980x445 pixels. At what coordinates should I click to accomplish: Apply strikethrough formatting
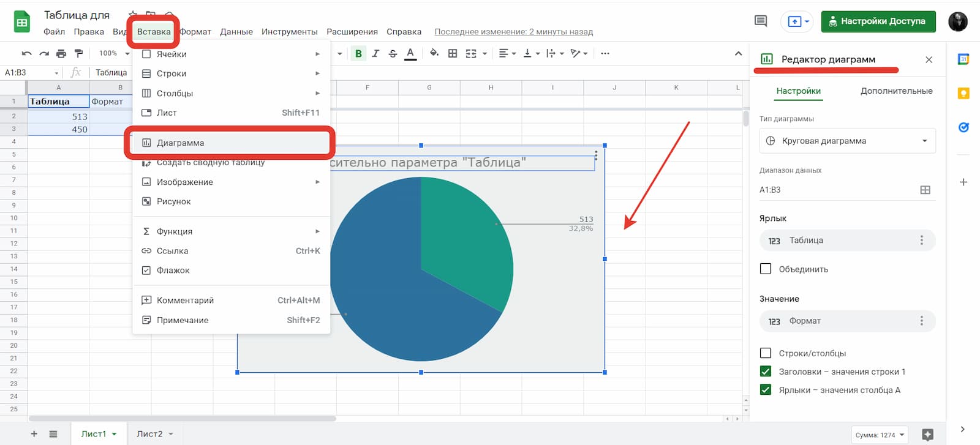[x=393, y=54]
